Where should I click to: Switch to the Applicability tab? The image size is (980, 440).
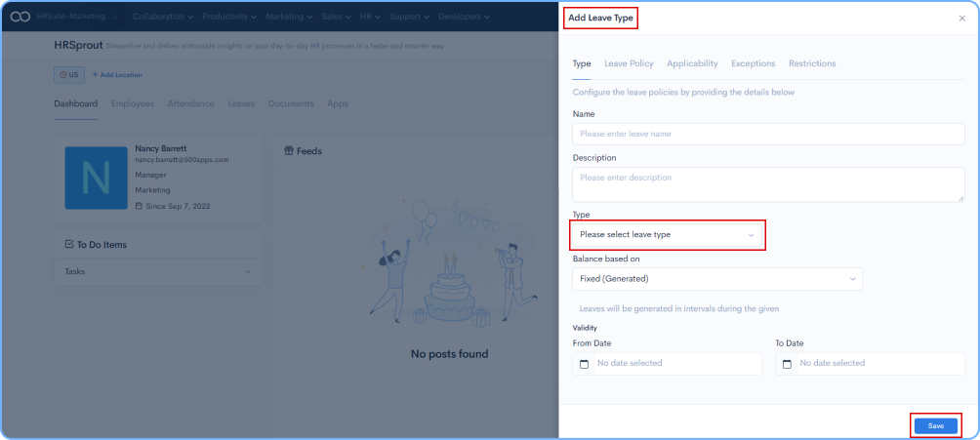tap(692, 63)
